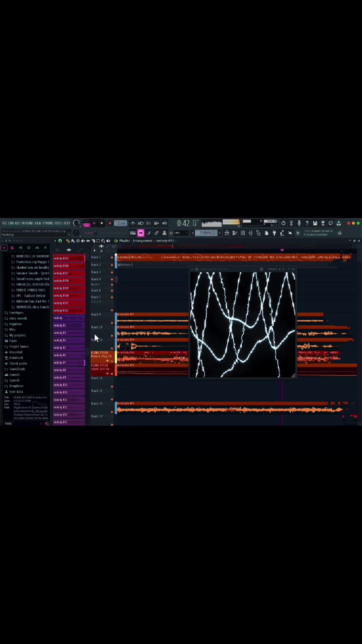Open the channel rack icon
The height and width of the screenshot is (644, 362).
[x=243, y=233]
